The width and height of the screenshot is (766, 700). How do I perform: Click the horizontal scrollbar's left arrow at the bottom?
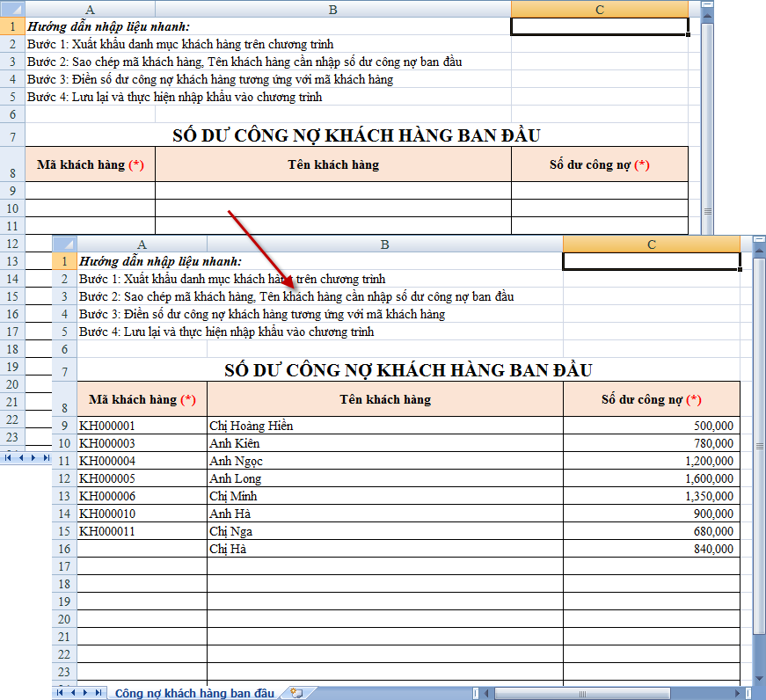(486, 693)
